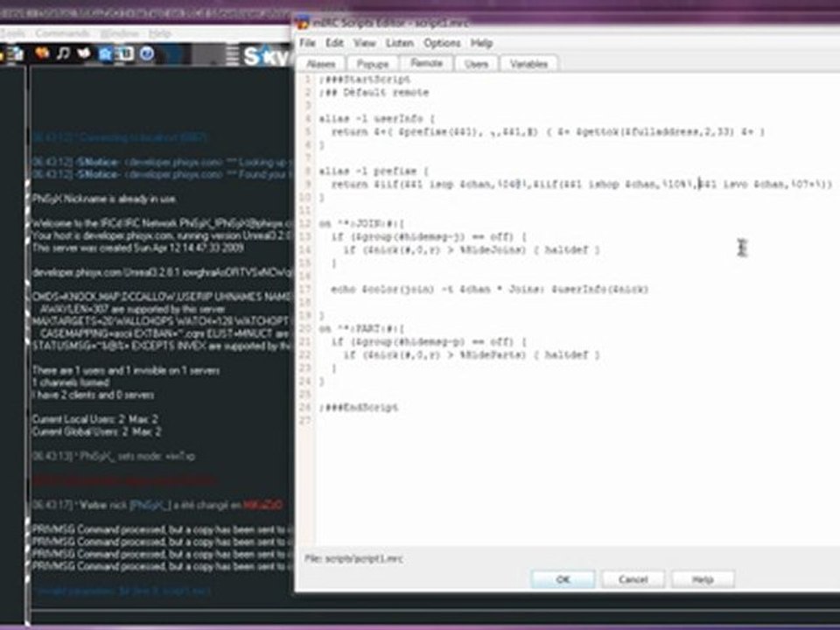This screenshot has height=630, width=840.
Task: Click the '%HideJoins' condition code line
Action: [x=472, y=249]
